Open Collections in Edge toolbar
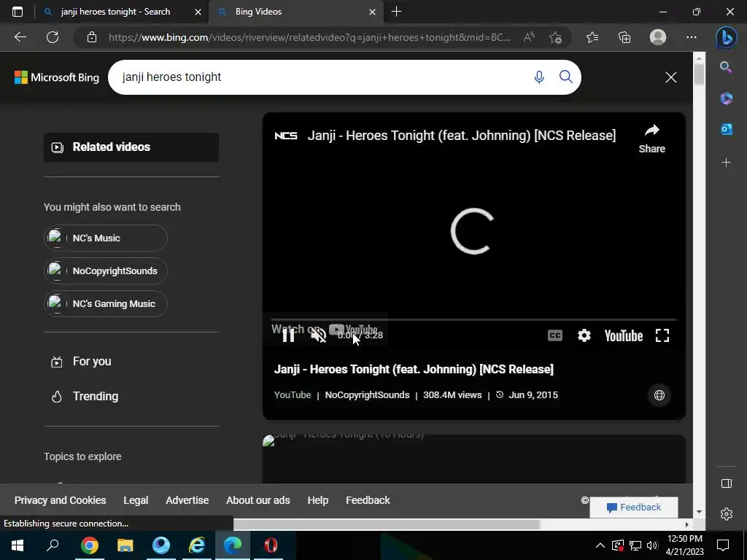This screenshot has width=747, height=560. click(624, 37)
